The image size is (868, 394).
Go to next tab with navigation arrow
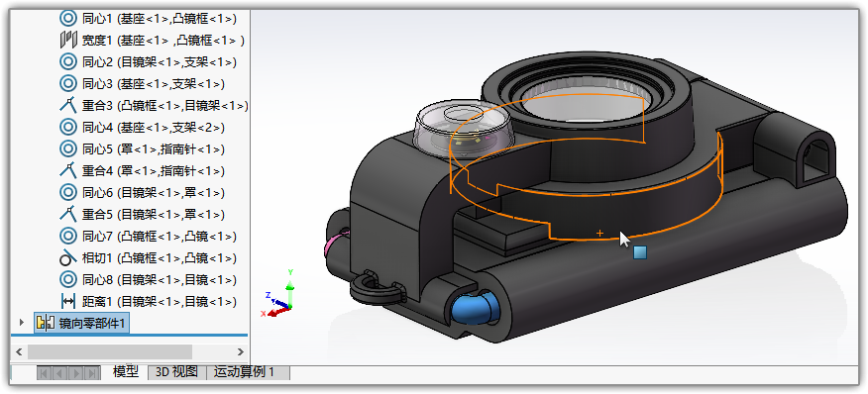coord(77,373)
